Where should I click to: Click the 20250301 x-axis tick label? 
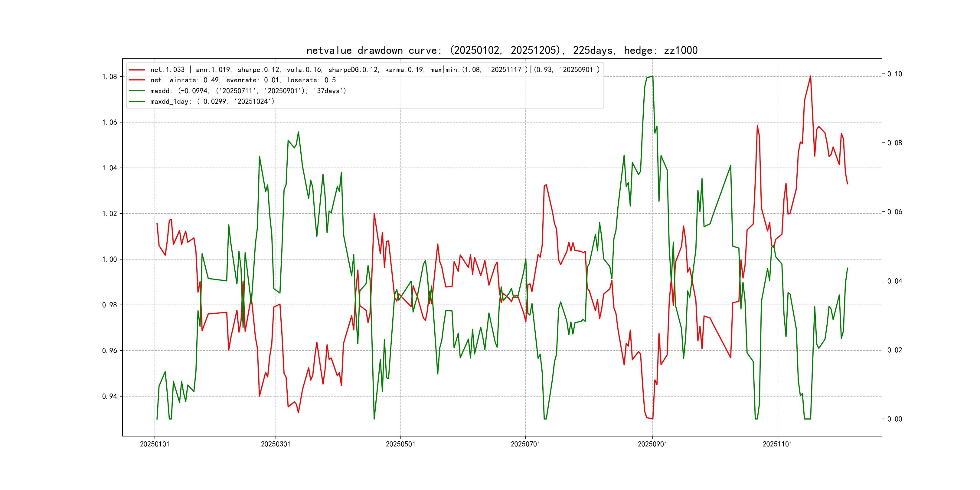(276, 444)
